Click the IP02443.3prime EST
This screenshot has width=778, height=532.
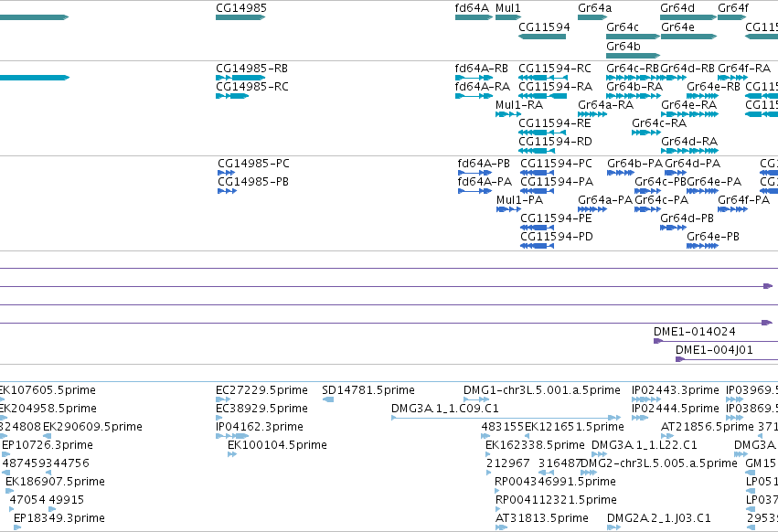point(646,399)
